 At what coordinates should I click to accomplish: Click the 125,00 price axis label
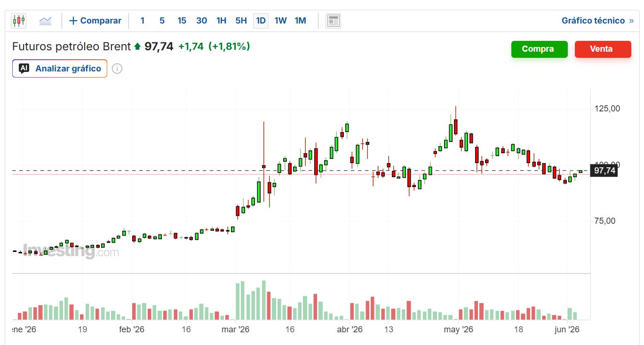tap(607, 109)
